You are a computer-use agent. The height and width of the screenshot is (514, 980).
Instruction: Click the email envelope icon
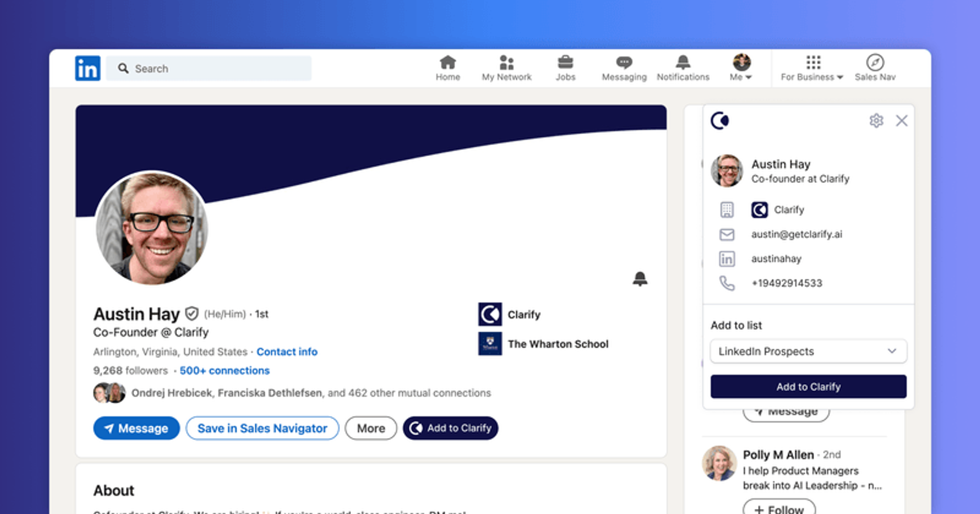pyautogui.click(x=727, y=234)
